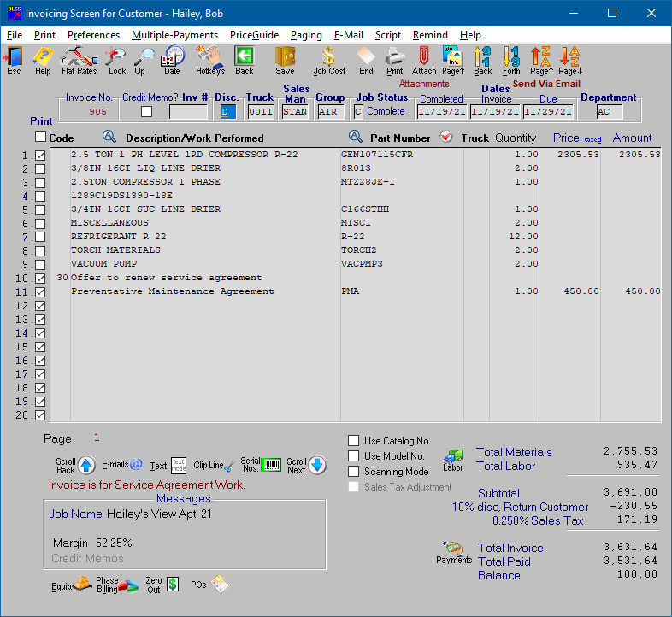Open the Preferences menu

93,35
